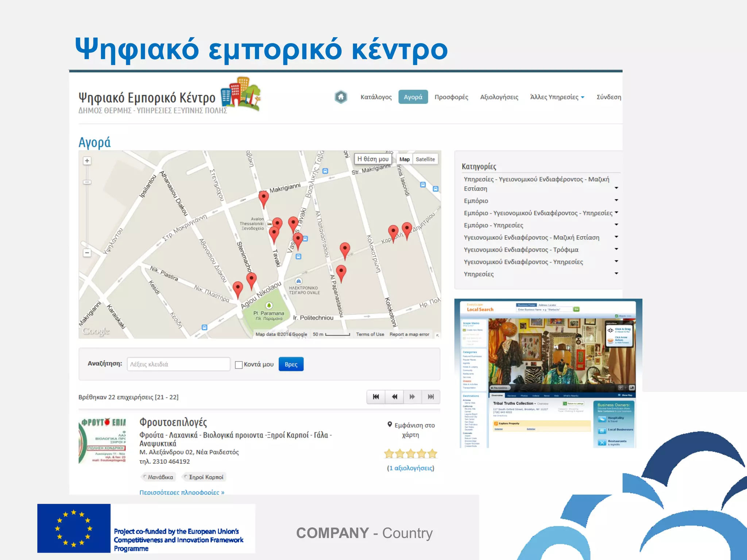This screenshot has width=747, height=560.
Task: Open map Terms of Use link
Action: click(370, 334)
